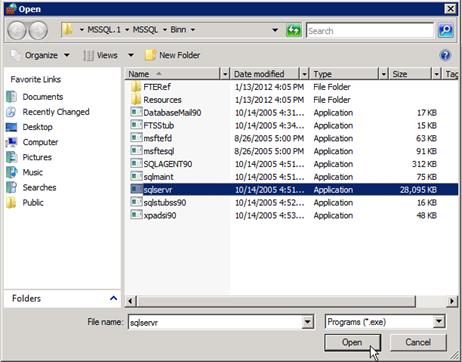Expand the Folders pane
The image size is (462, 362).
click(x=113, y=298)
